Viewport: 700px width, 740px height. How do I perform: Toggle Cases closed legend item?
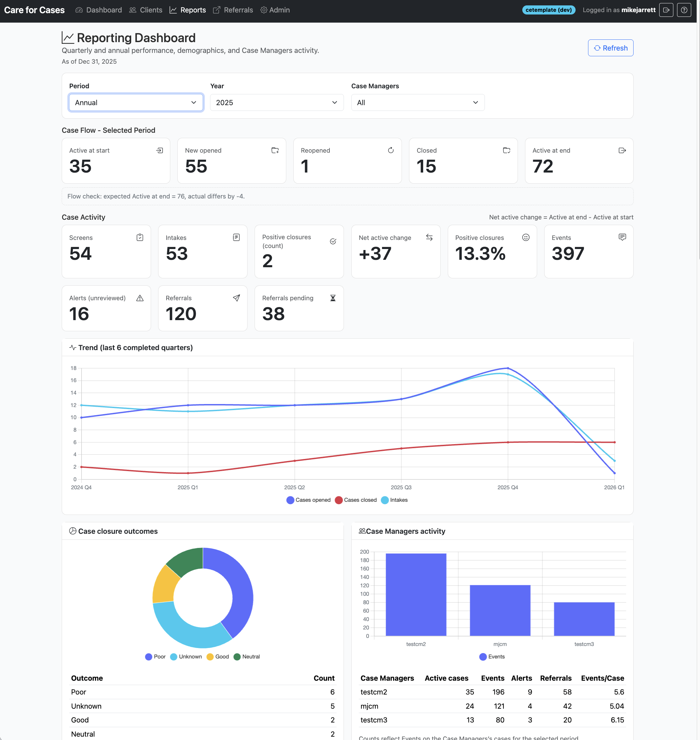click(x=356, y=500)
